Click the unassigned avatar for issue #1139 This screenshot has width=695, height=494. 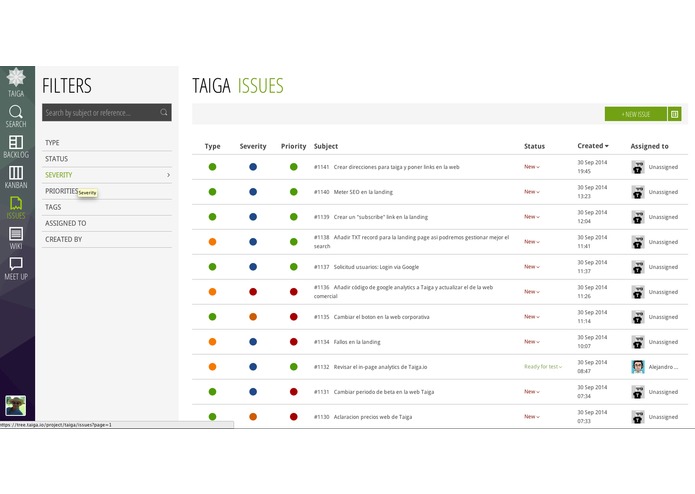click(x=638, y=217)
